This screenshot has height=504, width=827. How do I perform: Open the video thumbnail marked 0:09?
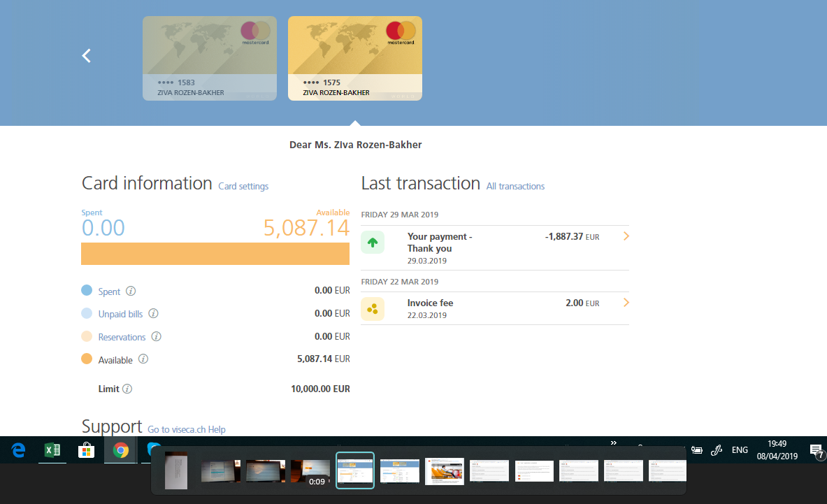pos(310,473)
